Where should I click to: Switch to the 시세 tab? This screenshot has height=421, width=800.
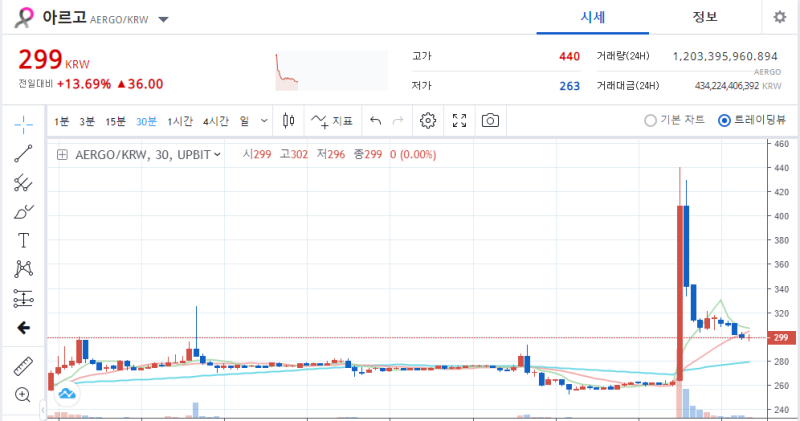[x=592, y=17]
